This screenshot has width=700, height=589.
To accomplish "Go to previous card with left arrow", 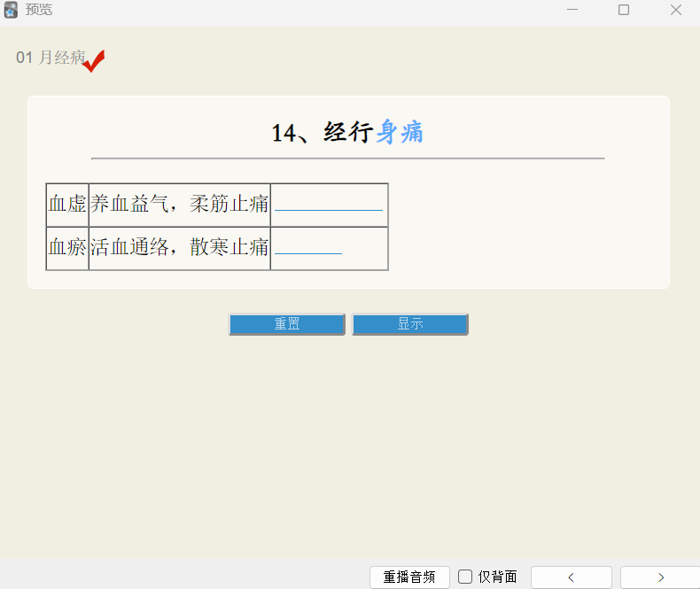I will tap(571, 577).
